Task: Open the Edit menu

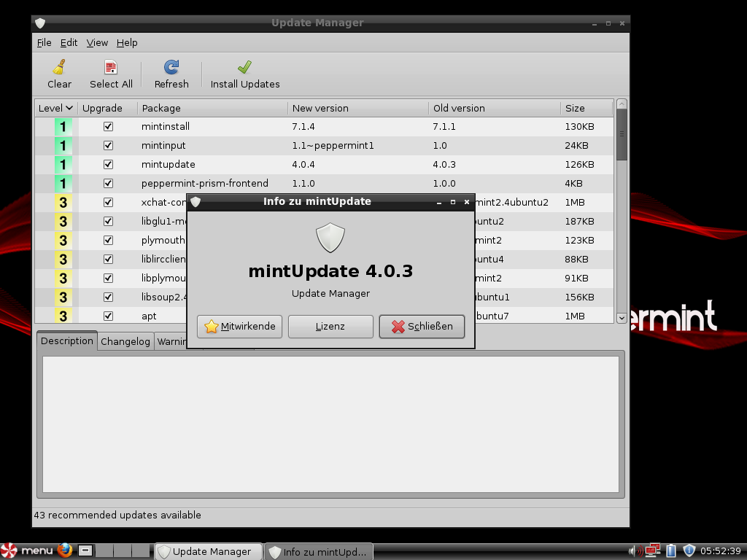Action: [69, 42]
